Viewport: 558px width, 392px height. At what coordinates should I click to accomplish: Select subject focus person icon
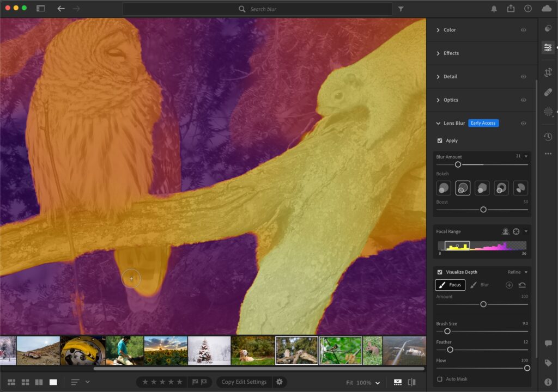pos(505,231)
